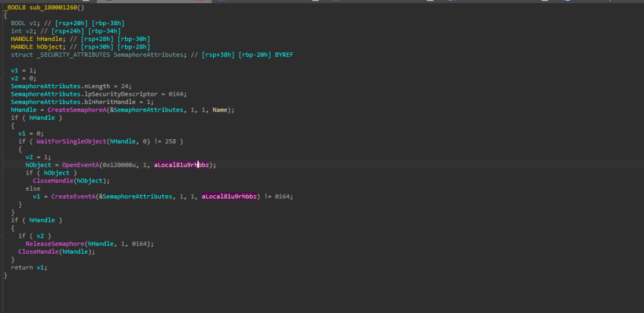Viewport: 644px width, 313px height.
Task: Click the BYREF comment keyword
Action: pyautogui.click(x=284, y=55)
